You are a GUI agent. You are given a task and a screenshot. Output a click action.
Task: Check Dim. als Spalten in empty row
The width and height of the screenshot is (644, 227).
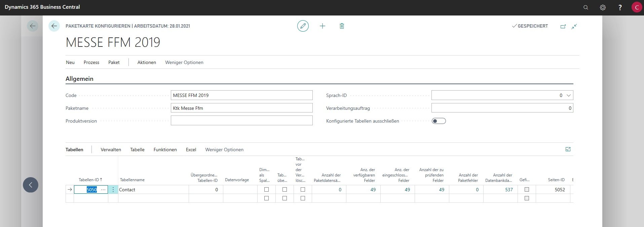[266, 198]
